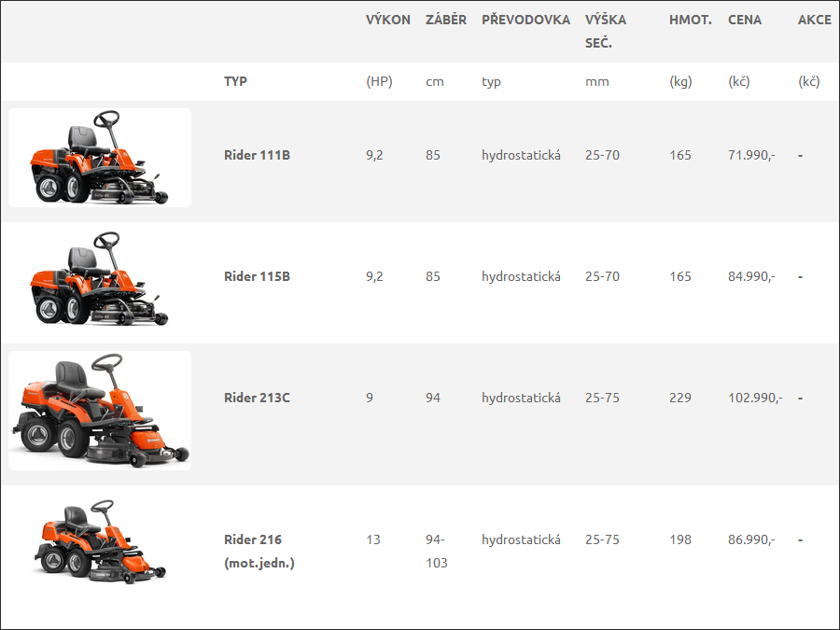Select the CENA column header

point(744,20)
